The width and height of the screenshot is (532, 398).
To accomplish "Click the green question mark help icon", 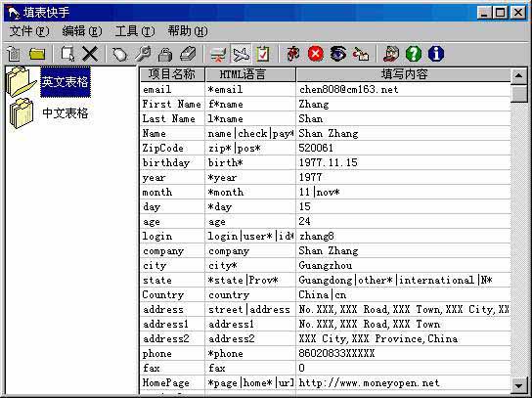I will pyautogui.click(x=414, y=54).
